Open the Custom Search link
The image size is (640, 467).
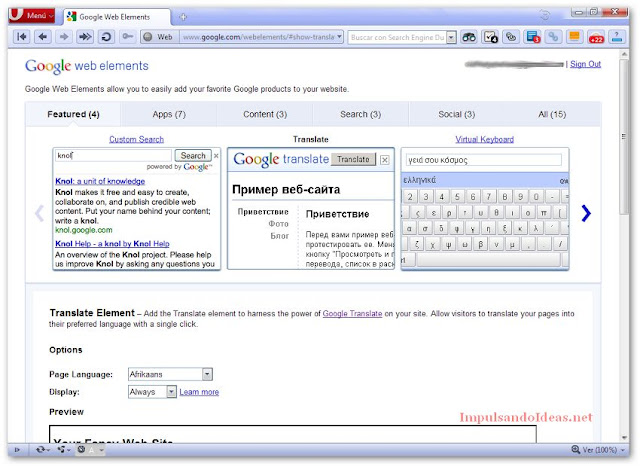point(136,139)
